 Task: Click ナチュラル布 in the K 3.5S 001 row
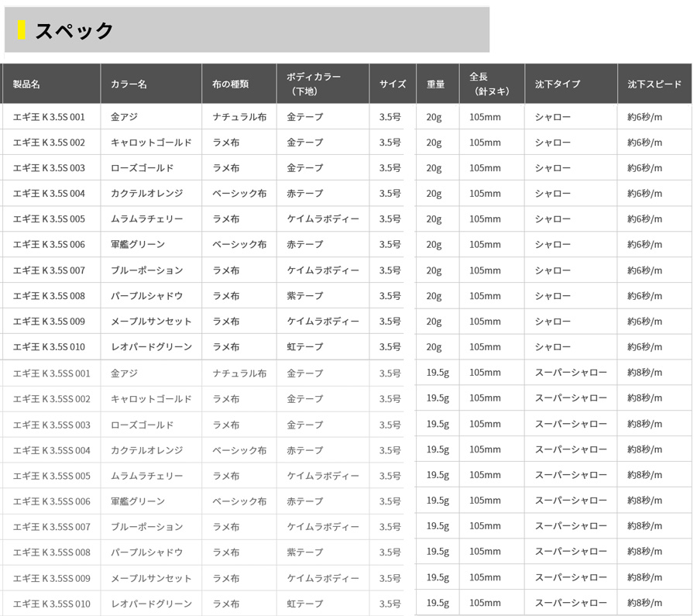point(239,117)
